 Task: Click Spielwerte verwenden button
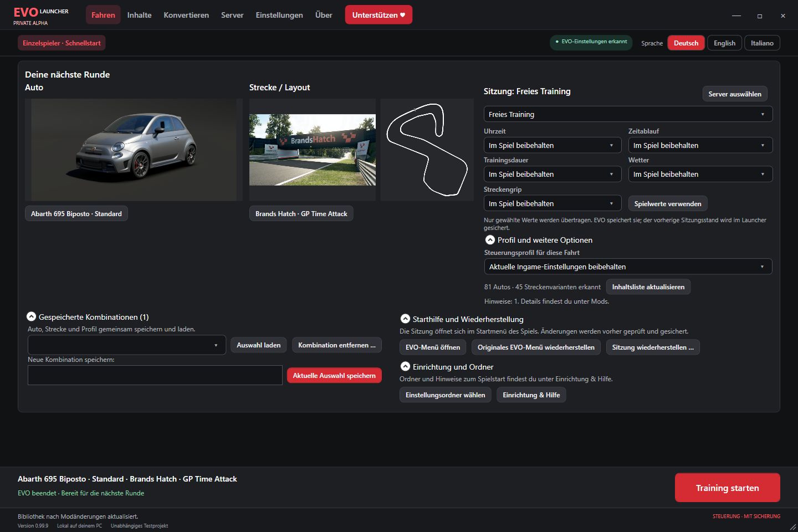point(668,204)
